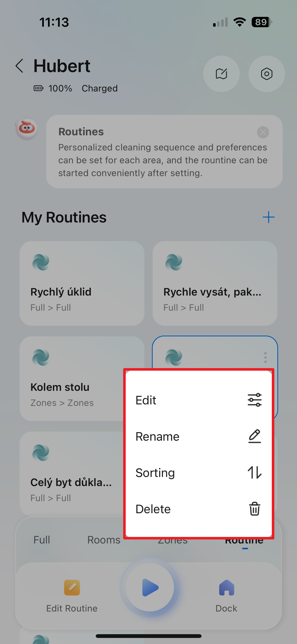Switch to the Rooms tab
The height and width of the screenshot is (644, 297).
(x=104, y=540)
